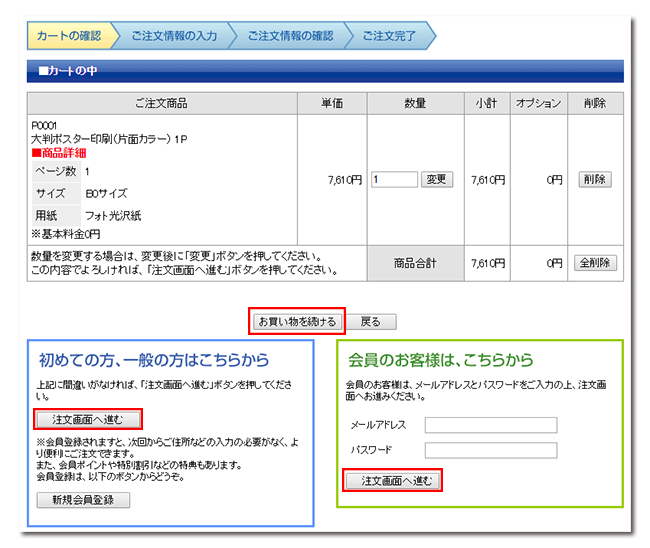Click the 削除 column header
Viewport: 650px width, 548px height.
coord(595,103)
